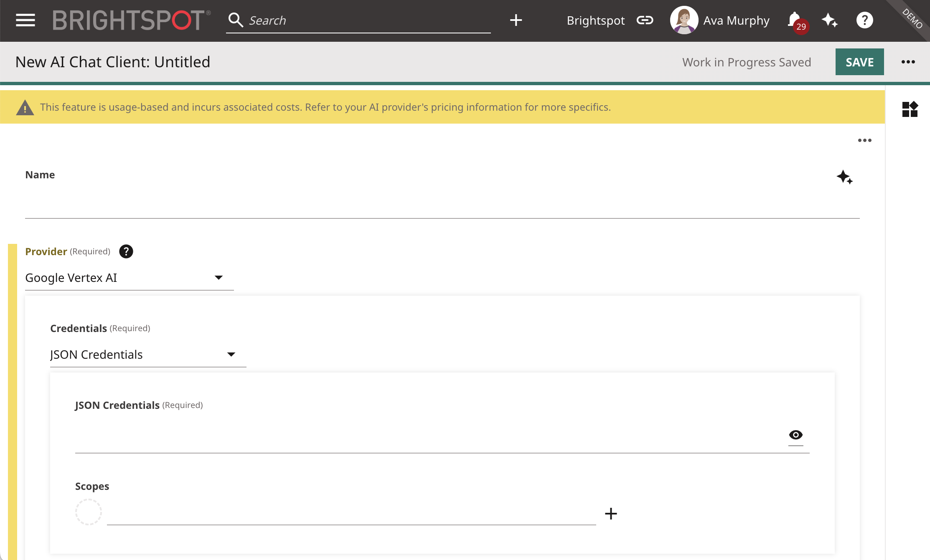Viewport: 930px width, 560px height.
Task: Click the Ava Murphy user name
Action: click(x=736, y=20)
